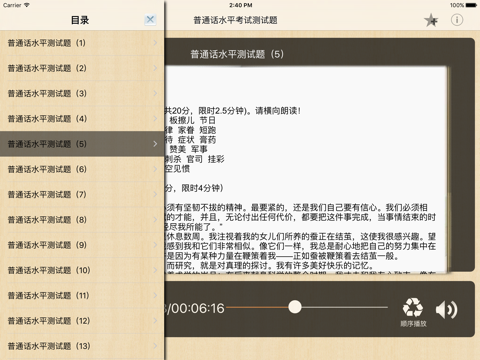This screenshot has height=360, width=480.
Task: Open 普通话水平测试题 (12) in the list
Action: point(82,321)
